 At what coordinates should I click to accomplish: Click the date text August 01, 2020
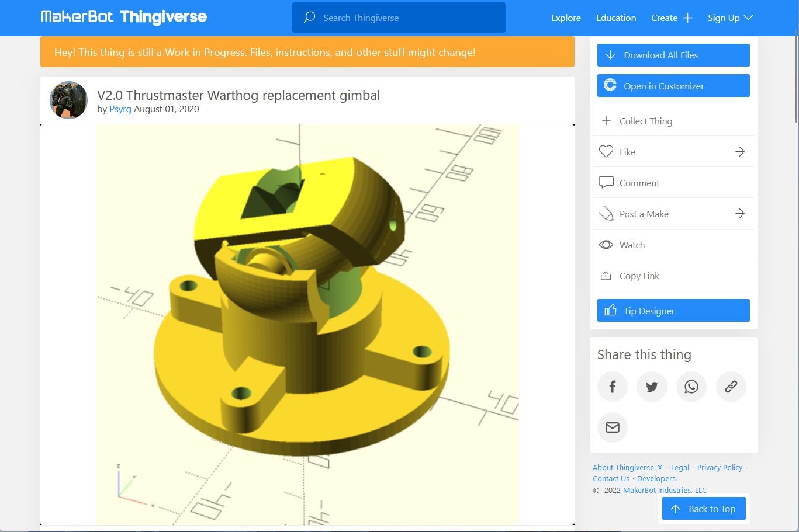(167, 109)
